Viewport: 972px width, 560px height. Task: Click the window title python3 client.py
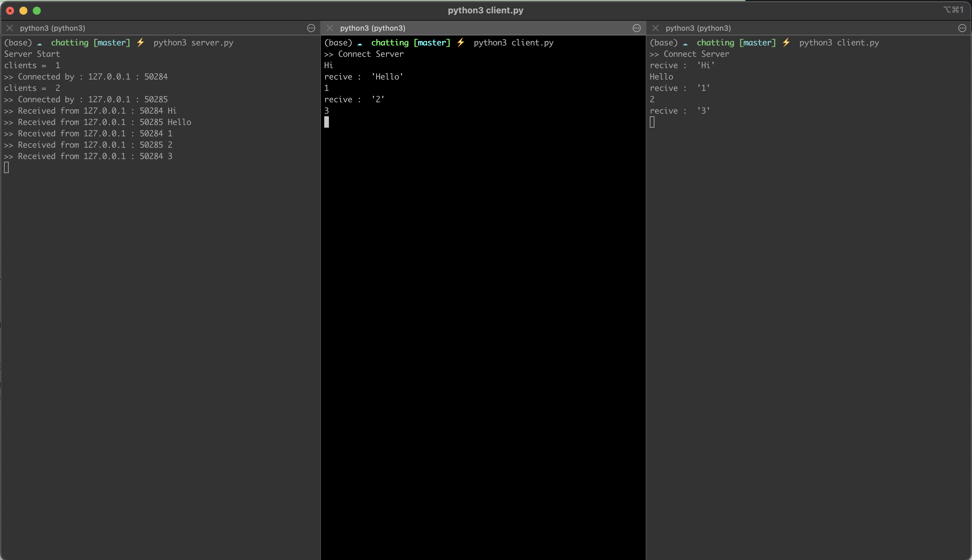tap(485, 10)
